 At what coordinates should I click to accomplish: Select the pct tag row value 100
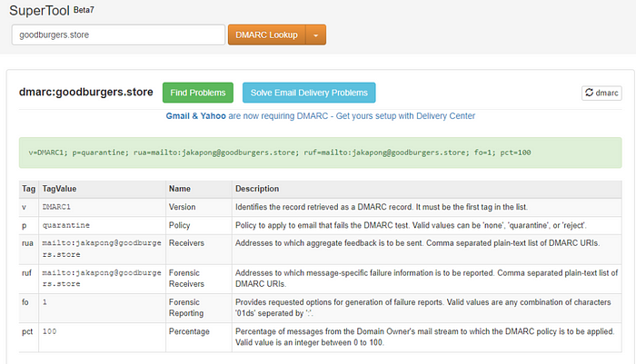[x=102, y=338]
